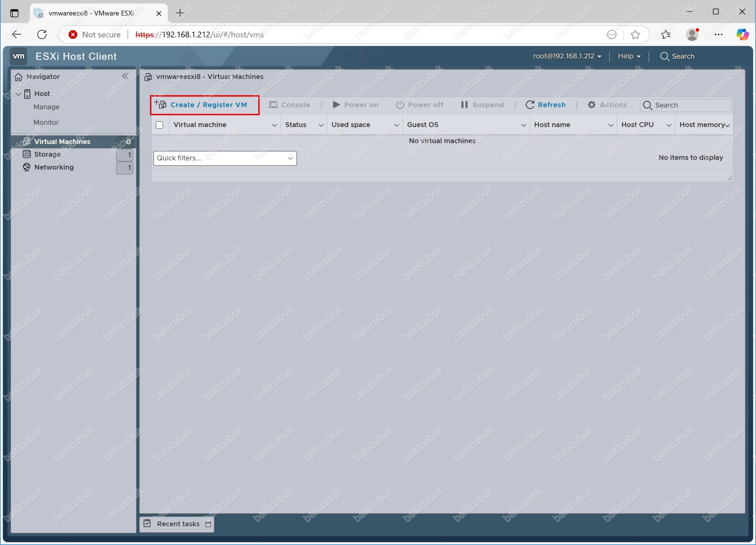
Task: Select the vmwareesxi8 - VMware ESXi tab
Action: 99,13
